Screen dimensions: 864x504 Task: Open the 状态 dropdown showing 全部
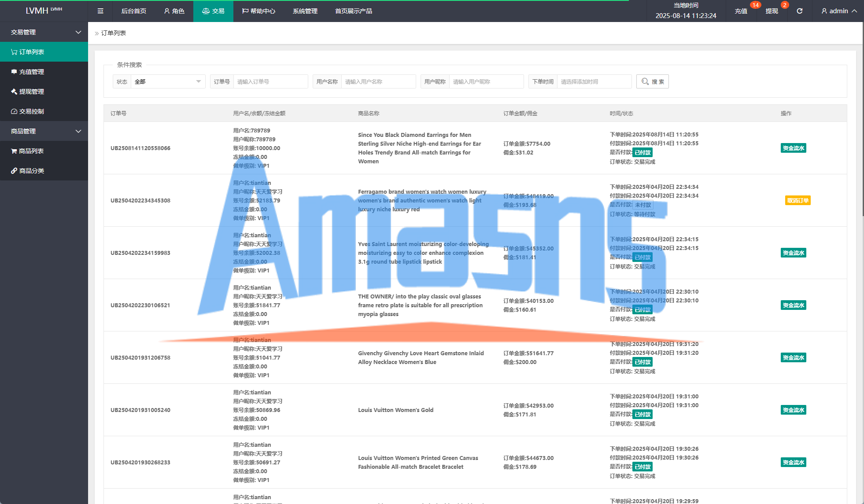click(167, 81)
